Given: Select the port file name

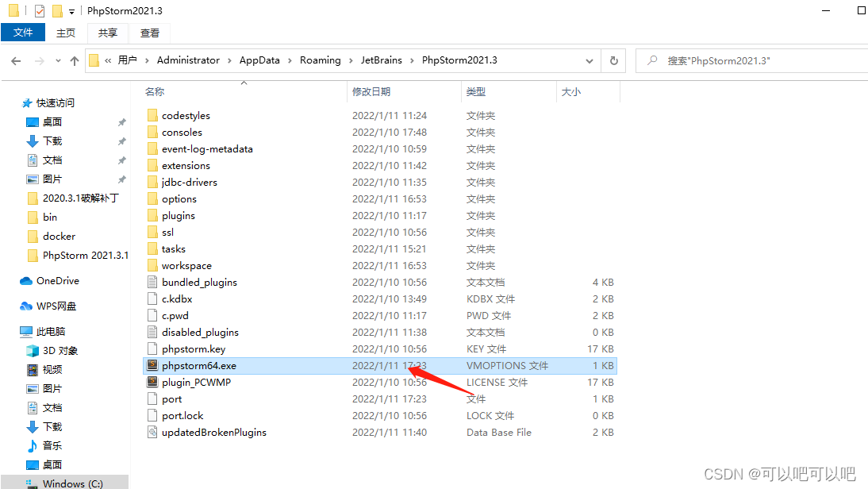Looking at the screenshot, I should (171, 399).
